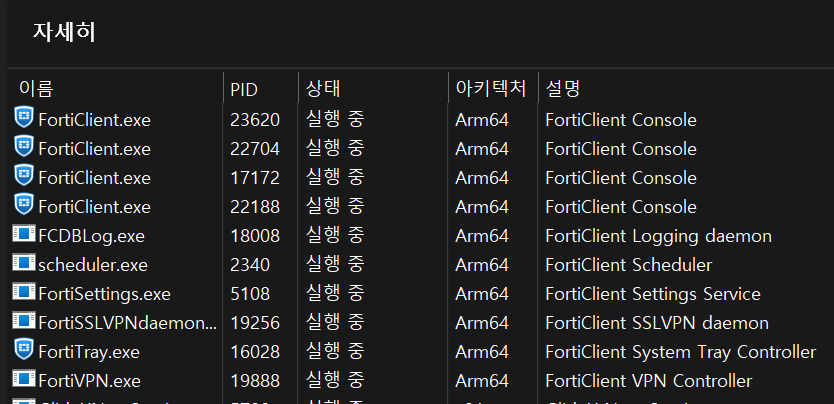
Task: Select the FortiTray.exe process name
Action: [89, 352]
